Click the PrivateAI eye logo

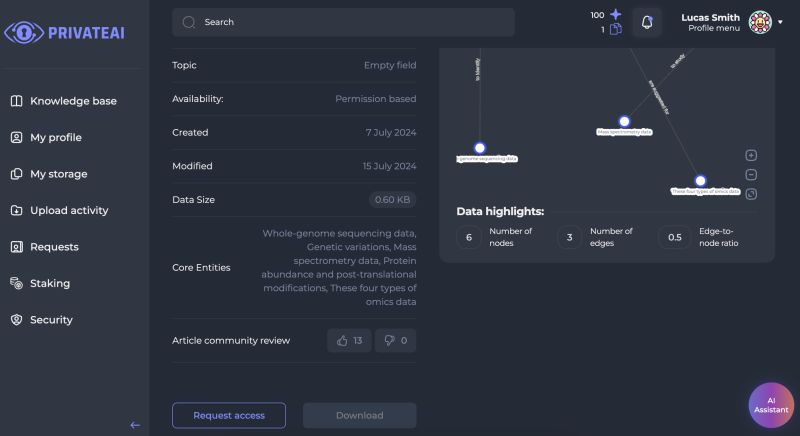23,33
